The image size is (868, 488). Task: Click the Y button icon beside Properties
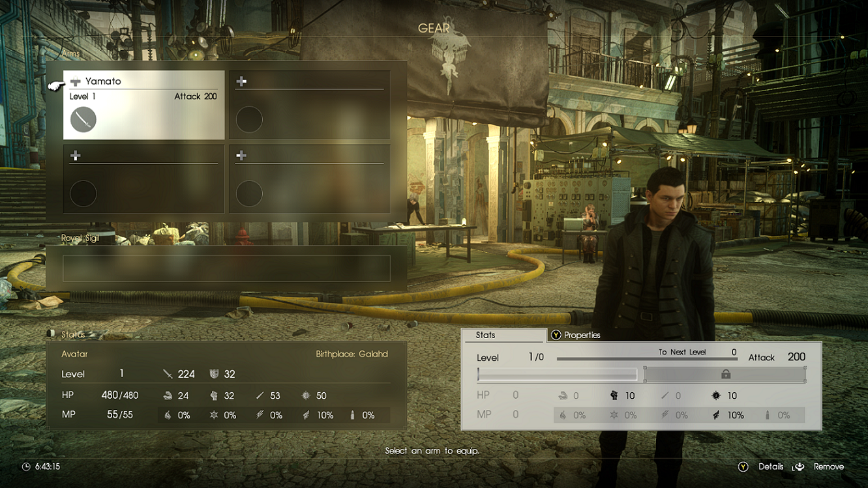(556, 335)
